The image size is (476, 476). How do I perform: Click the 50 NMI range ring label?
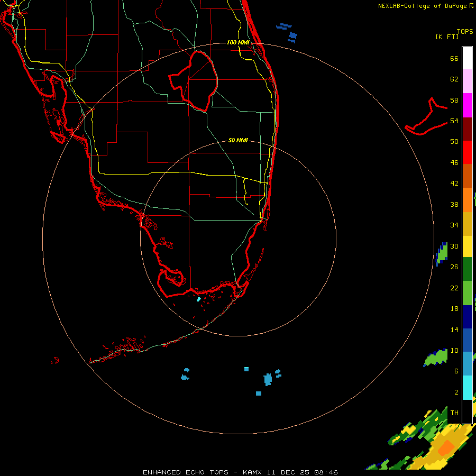point(238,140)
